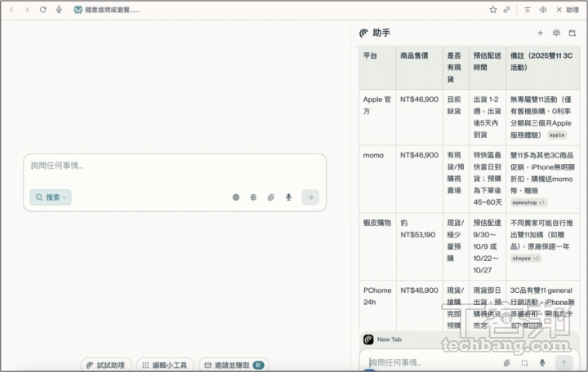The image size is (588, 372).
Task: Open the list icon in the top toolbar
Action: [528, 10]
